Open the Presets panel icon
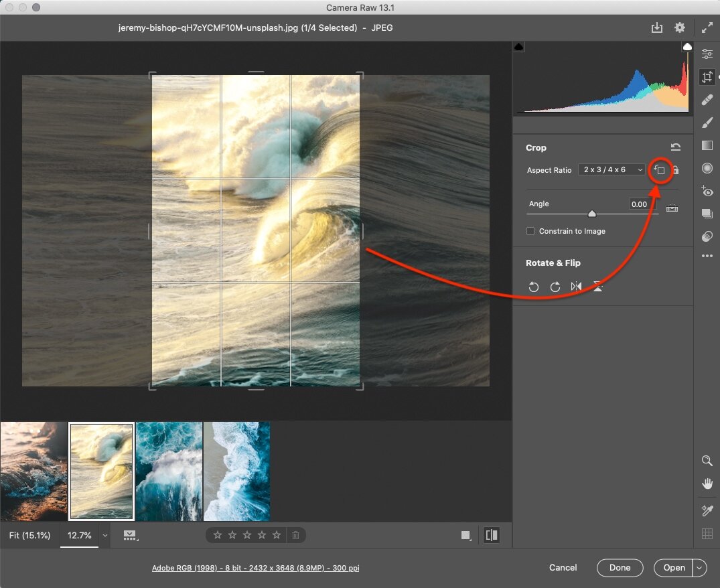This screenshot has width=720, height=588. [x=707, y=236]
